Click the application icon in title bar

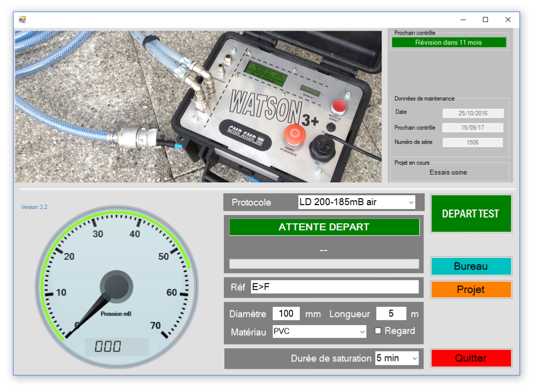click(x=22, y=20)
